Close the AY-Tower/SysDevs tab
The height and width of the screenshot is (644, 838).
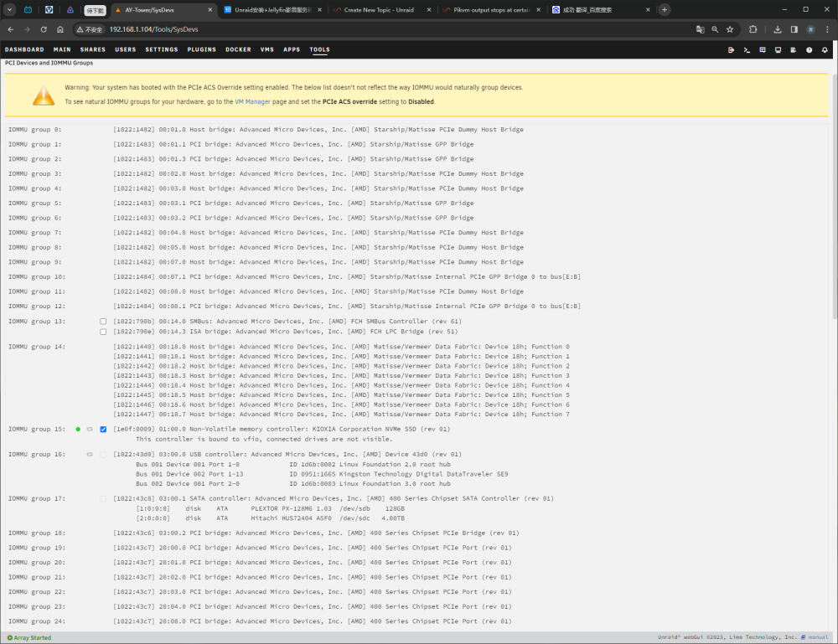pos(210,9)
